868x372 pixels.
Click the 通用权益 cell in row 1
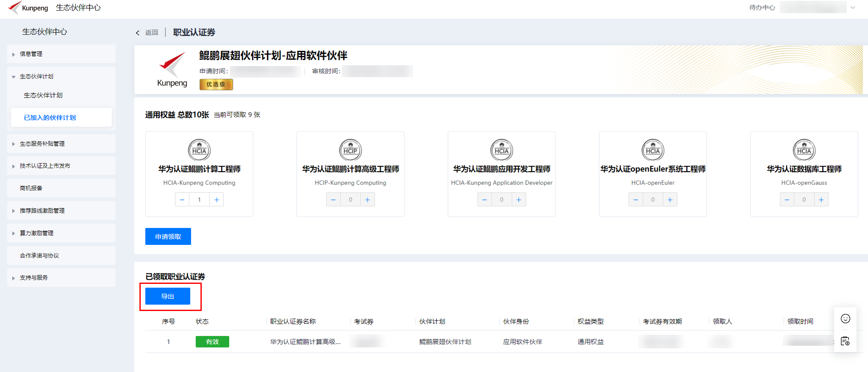tap(591, 341)
